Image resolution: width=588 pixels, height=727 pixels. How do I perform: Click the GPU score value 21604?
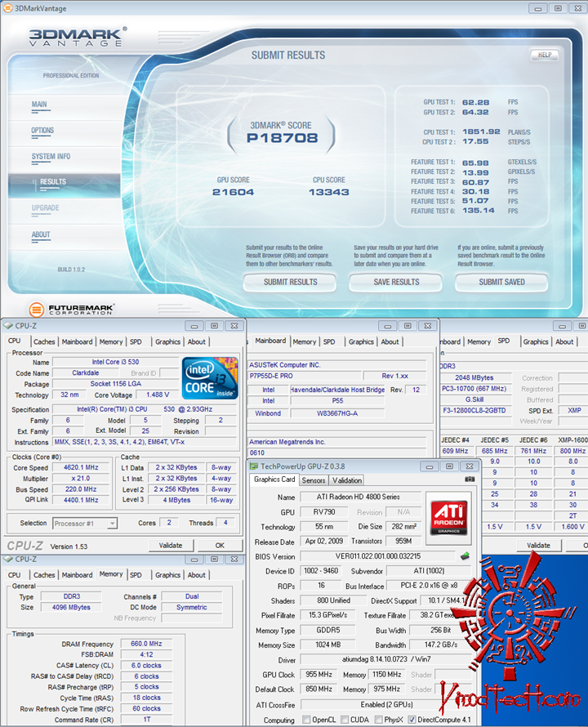(x=234, y=192)
